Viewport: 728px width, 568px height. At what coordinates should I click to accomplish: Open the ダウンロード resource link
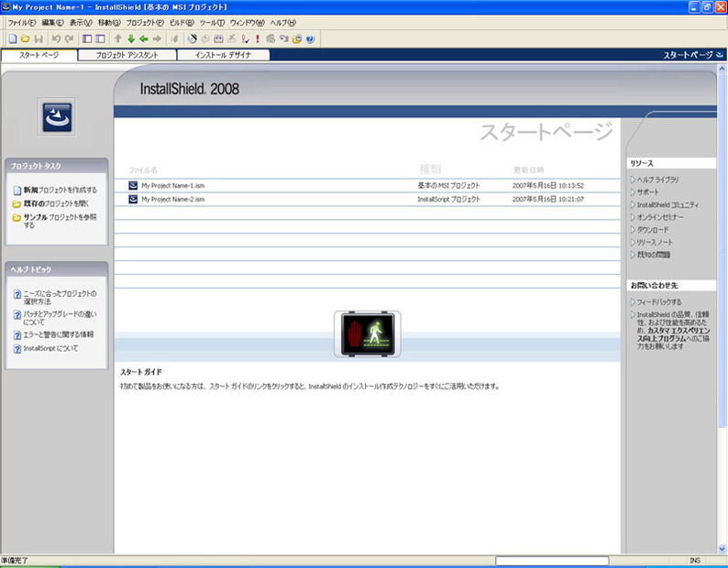[x=653, y=230]
